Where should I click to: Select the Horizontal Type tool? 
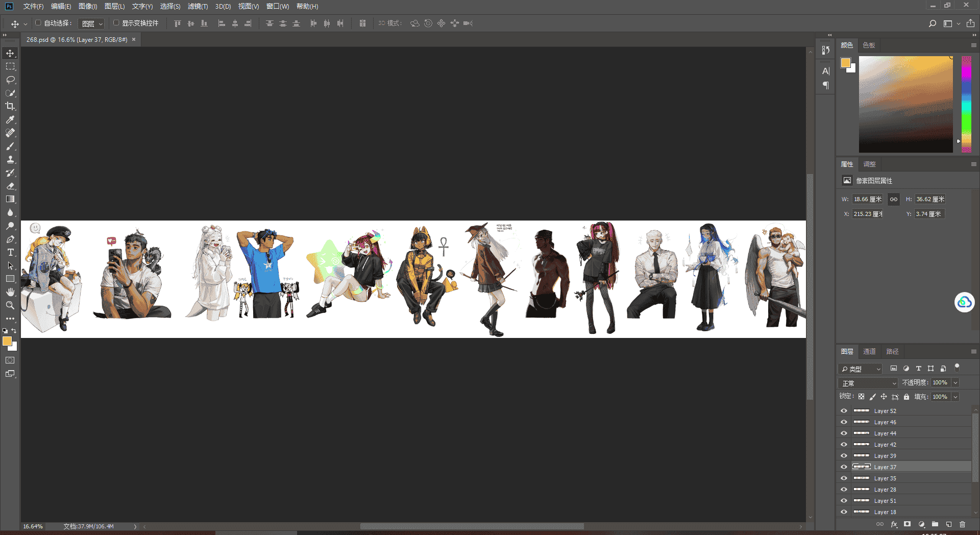point(10,252)
